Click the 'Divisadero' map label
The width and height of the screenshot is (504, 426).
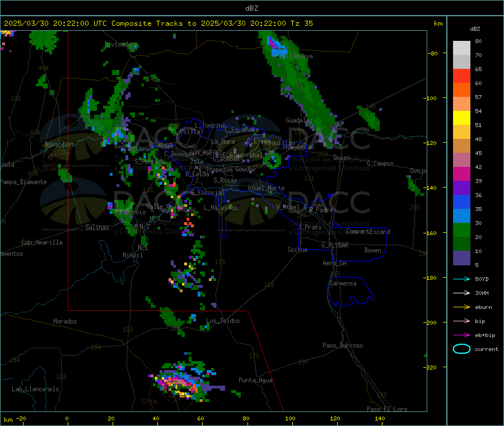(121, 44)
